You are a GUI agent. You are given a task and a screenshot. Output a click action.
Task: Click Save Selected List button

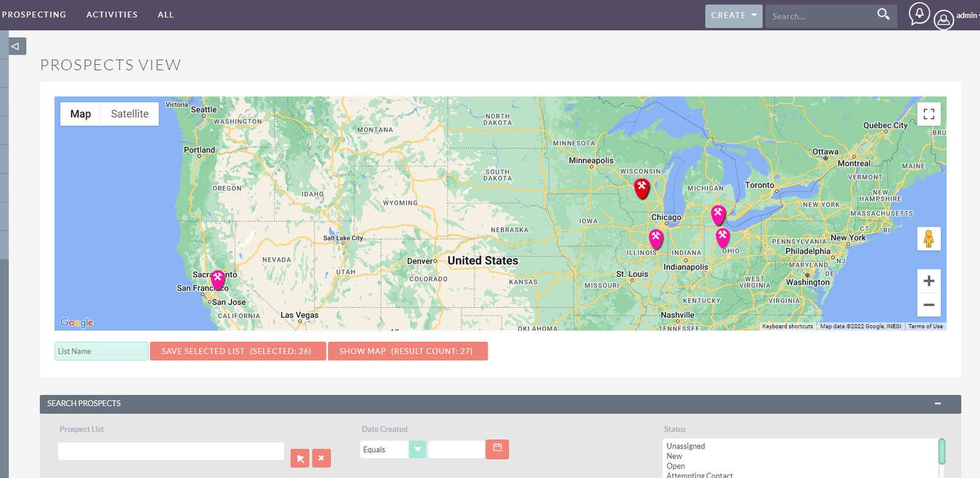(238, 351)
